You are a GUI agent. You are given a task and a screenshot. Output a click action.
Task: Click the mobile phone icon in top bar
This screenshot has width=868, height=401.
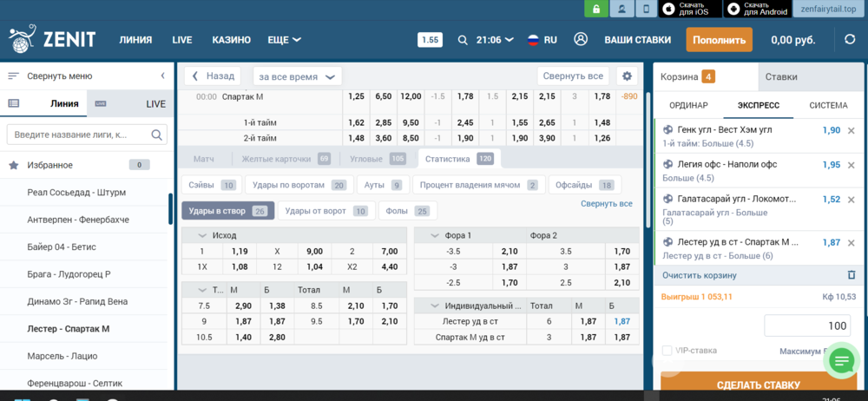(x=646, y=9)
